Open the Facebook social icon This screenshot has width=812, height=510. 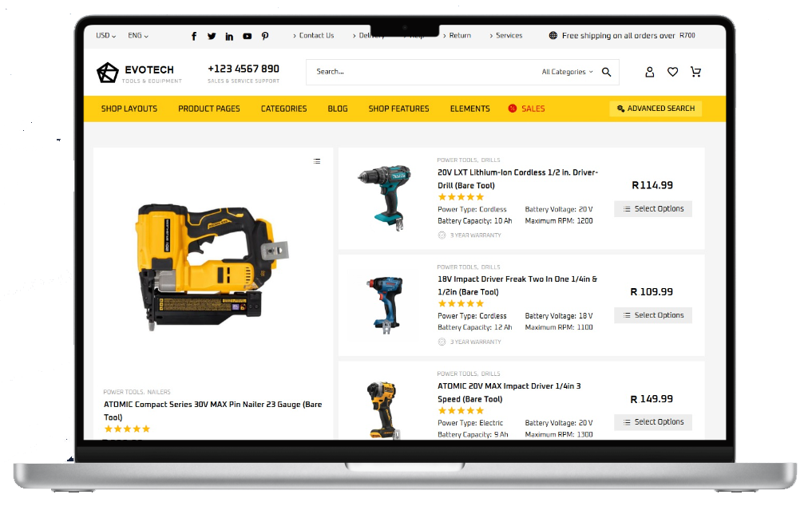(194, 36)
